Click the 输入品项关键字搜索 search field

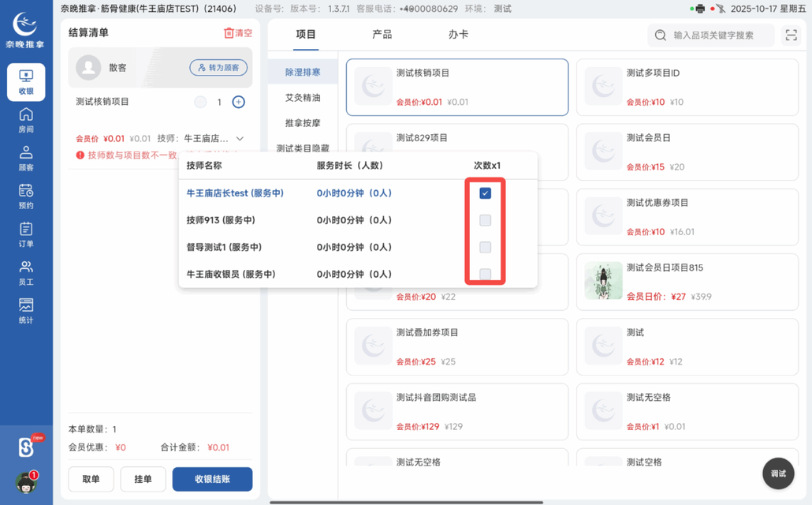(710, 35)
